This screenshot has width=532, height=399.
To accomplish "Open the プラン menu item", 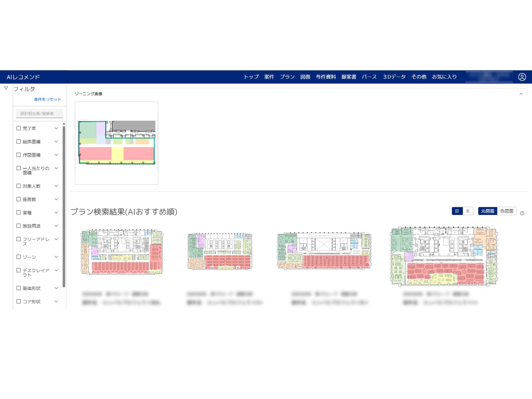I will tap(287, 77).
